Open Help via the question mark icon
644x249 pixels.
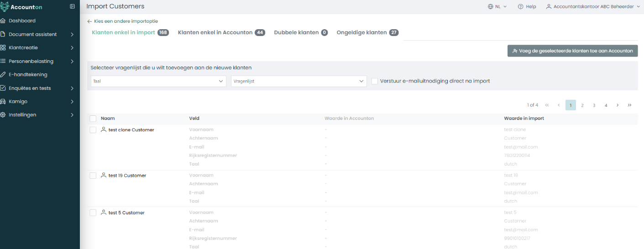(520, 7)
